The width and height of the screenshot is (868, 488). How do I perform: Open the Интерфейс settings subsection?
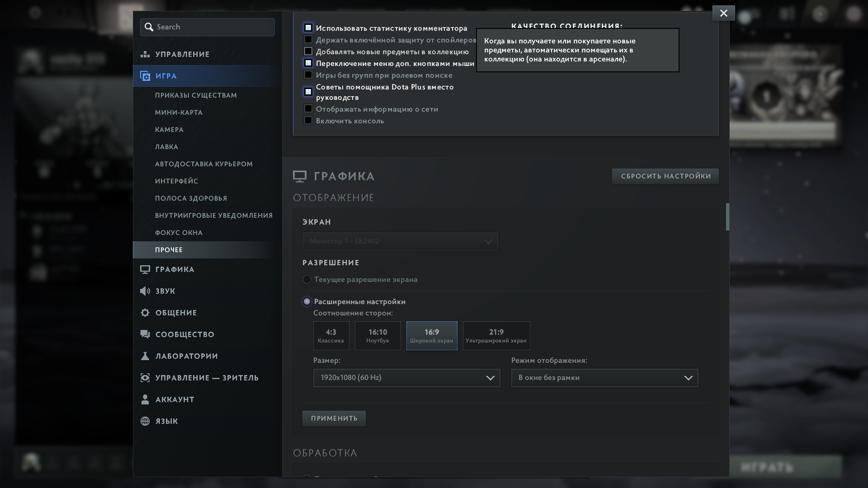coord(176,181)
